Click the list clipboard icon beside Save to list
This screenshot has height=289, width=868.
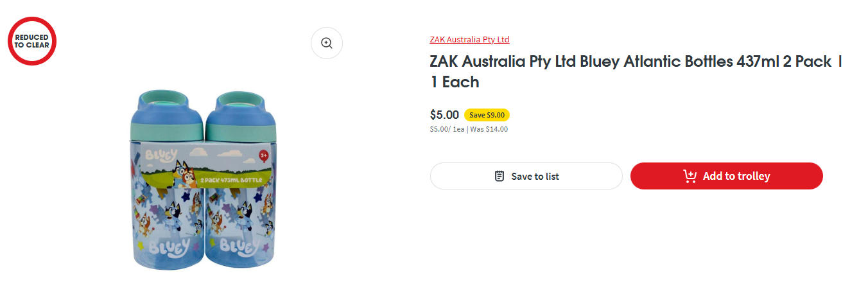499,176
